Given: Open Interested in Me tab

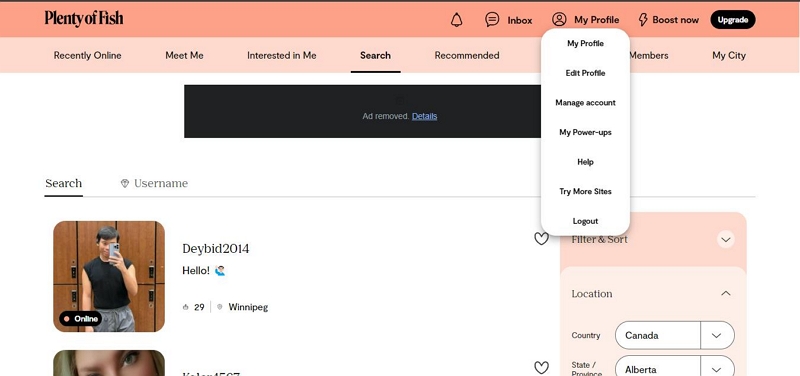Looking at the screenshot, I should (x=282, y=56).
